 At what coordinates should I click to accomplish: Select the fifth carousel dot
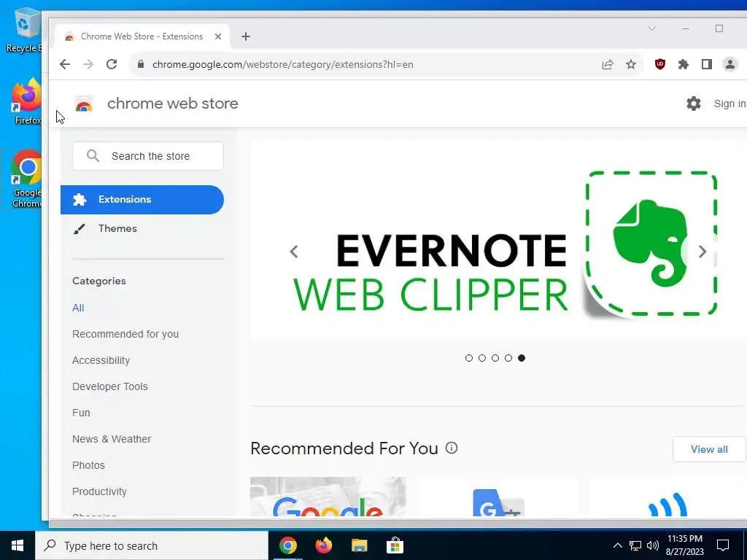click(522, 358)
